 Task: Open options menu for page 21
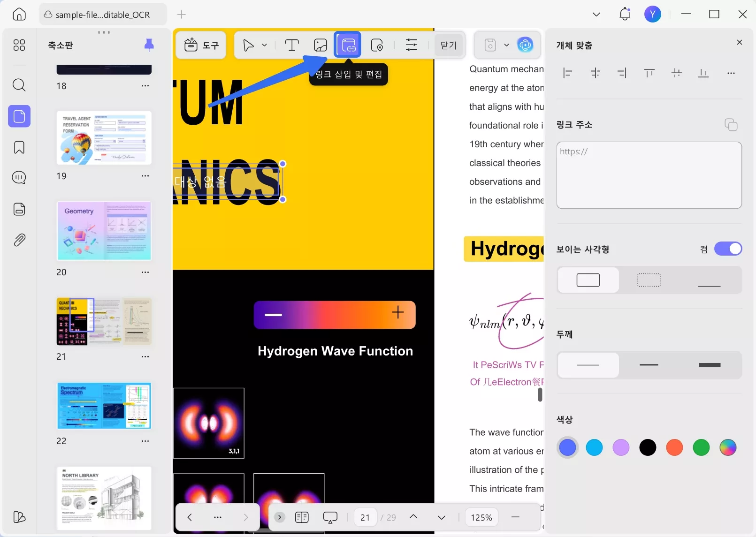[145, 356]
